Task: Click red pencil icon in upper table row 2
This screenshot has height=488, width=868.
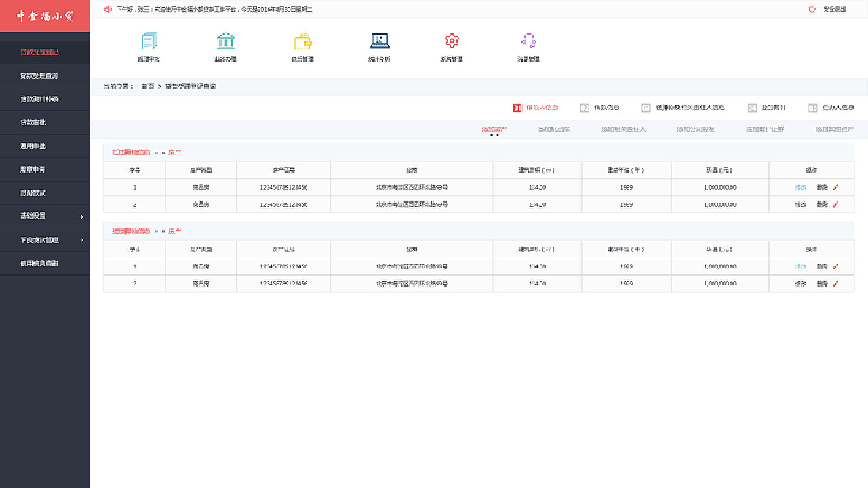Action: 835,205
